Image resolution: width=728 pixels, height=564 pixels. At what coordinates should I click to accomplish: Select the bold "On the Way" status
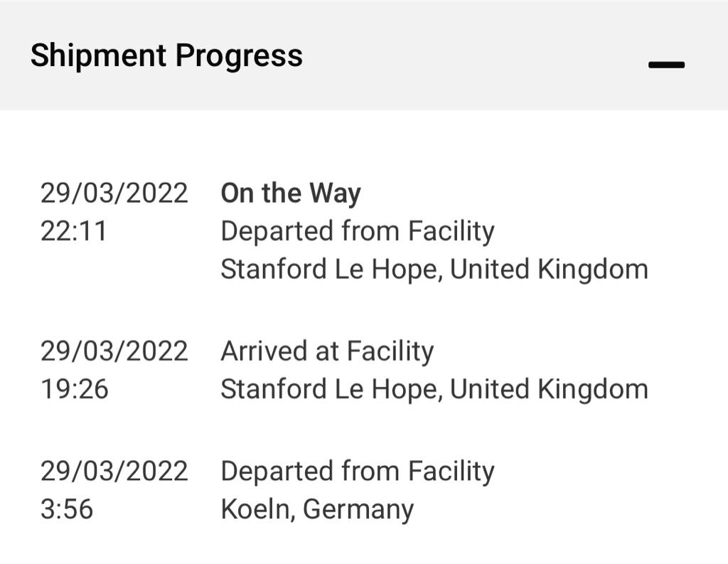click(x=291, y=193)
